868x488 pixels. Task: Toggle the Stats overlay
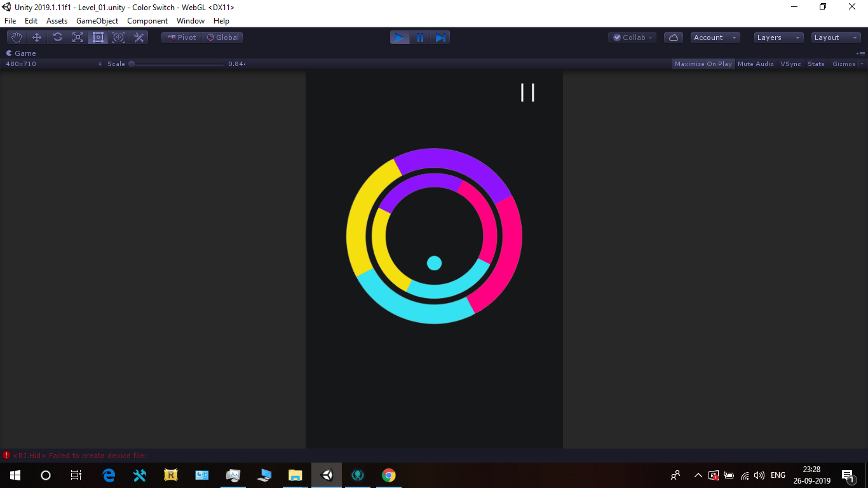point(816,64)
